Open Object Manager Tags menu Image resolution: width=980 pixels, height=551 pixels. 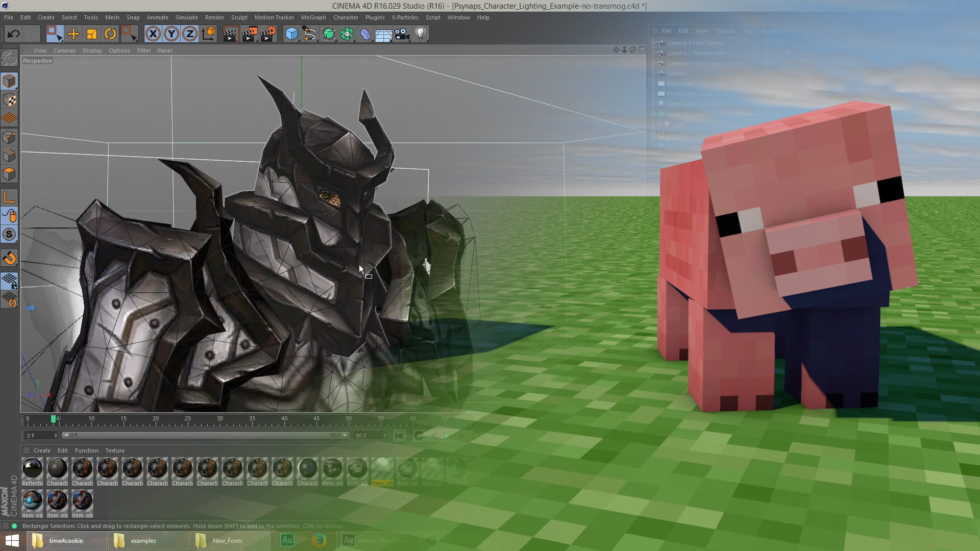click(748, 31)
